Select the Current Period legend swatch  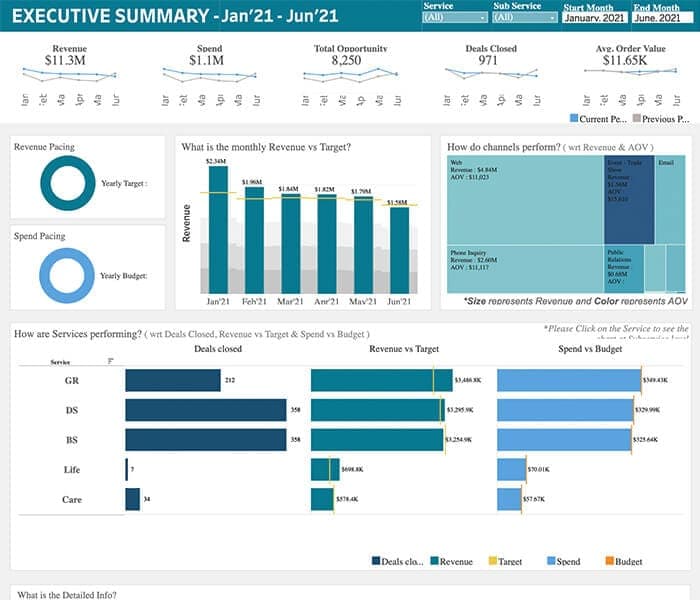click(x=574, y=118)
